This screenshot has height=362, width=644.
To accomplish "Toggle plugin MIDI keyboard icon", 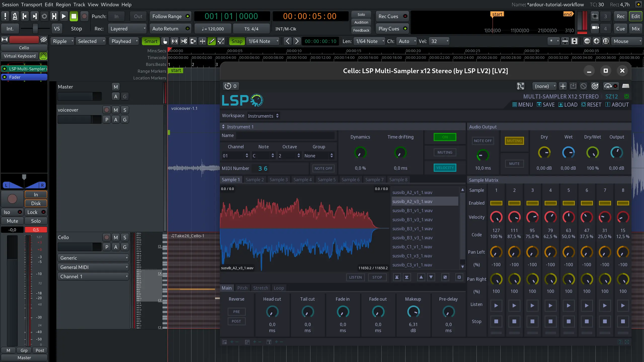I will [626, 86].
